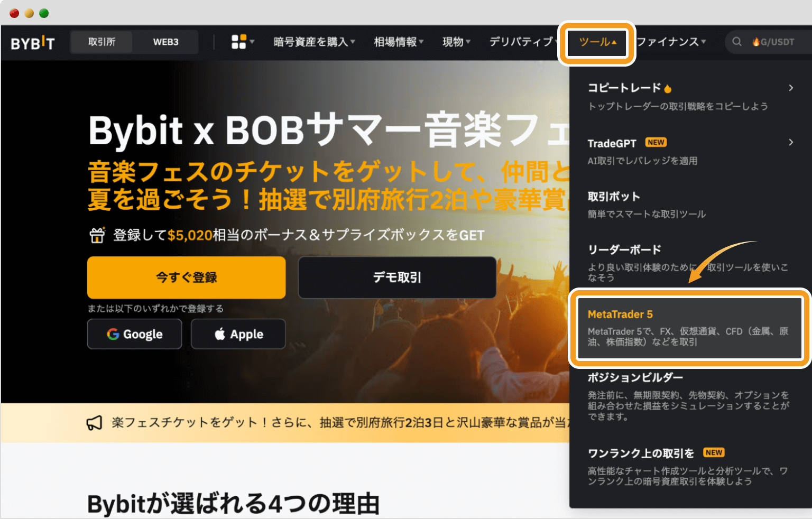Click the Bybit logo
The height and width of the screenshot is (519, 812).
click(33, 43)
